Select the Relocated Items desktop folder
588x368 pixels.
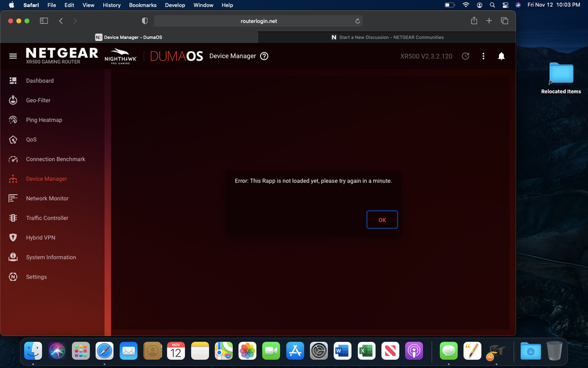[x=561, y=78]
